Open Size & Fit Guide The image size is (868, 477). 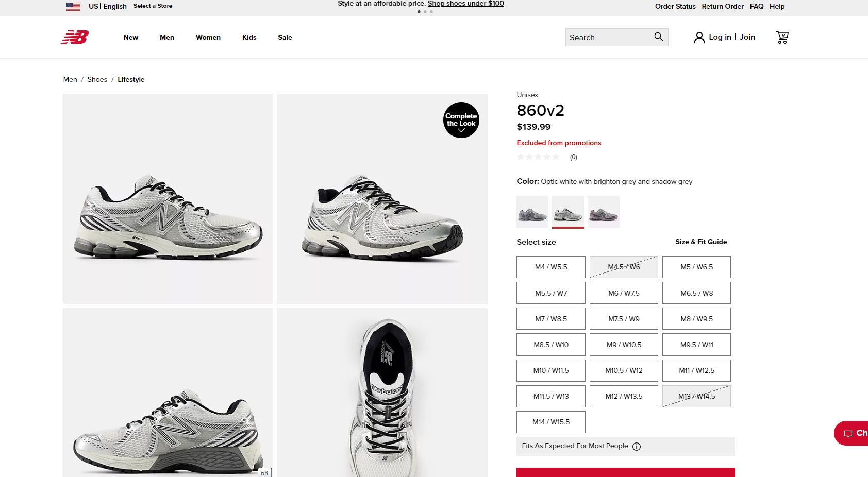coord(701,242)
